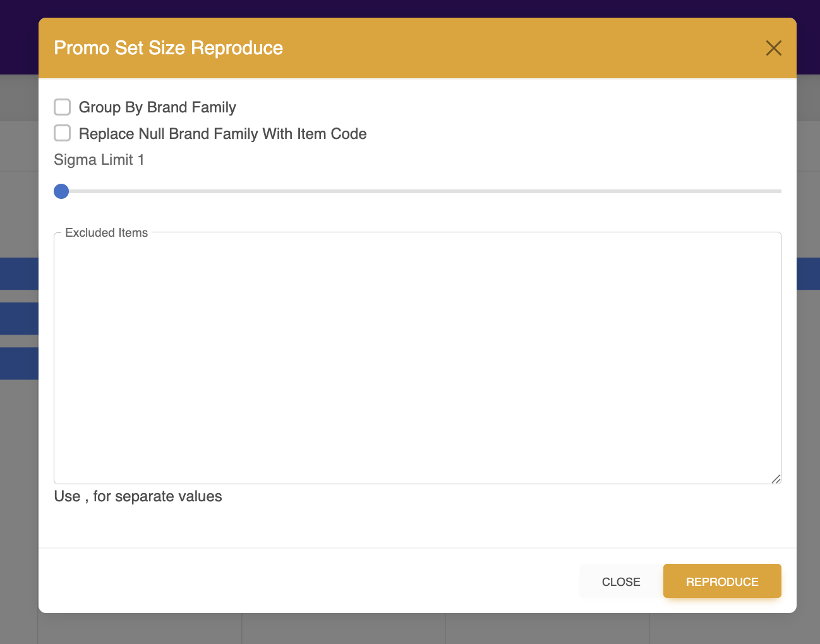820x644 pixels.
Task: Click inside the Excluded Items text area
Action: click(418, 358)
